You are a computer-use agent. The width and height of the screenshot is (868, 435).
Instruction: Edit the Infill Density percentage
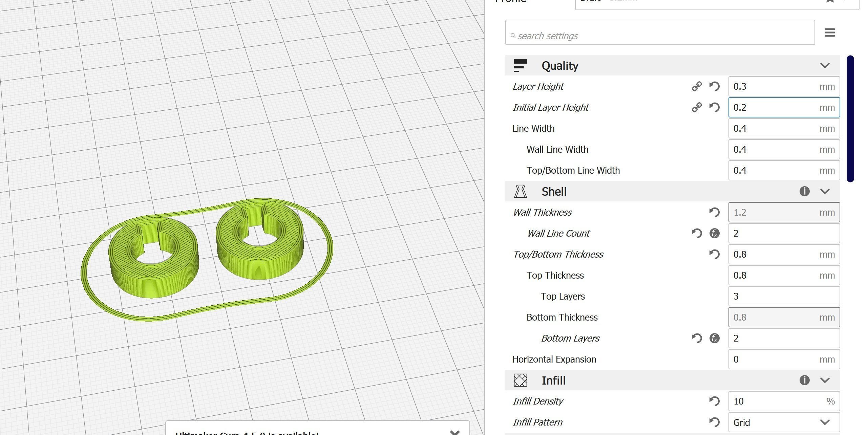tap(784, 401)
